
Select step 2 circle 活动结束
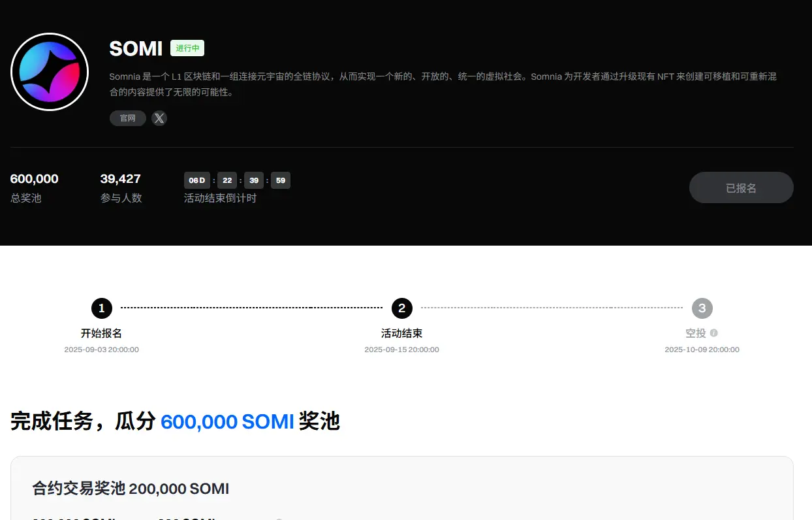401,308
